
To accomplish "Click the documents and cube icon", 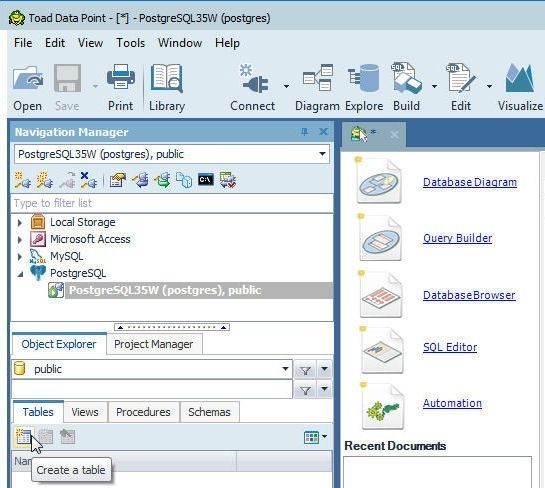I will (184, 180).
